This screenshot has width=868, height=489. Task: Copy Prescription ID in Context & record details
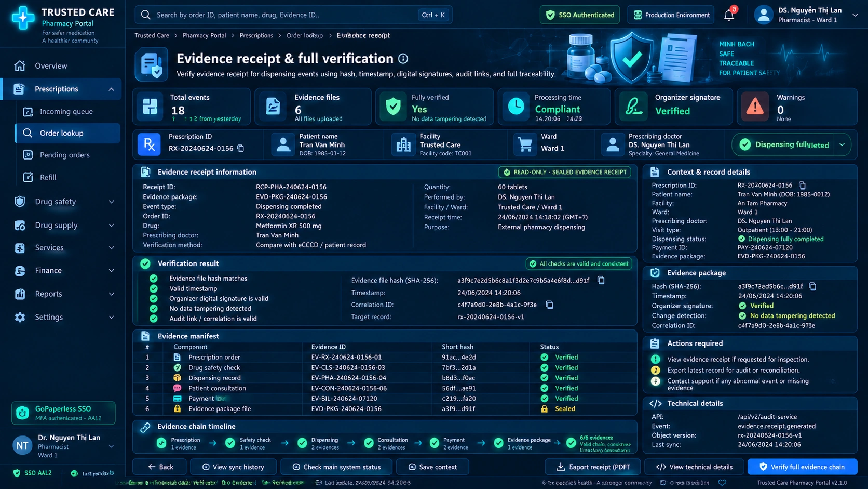click(x=802, y=186)
